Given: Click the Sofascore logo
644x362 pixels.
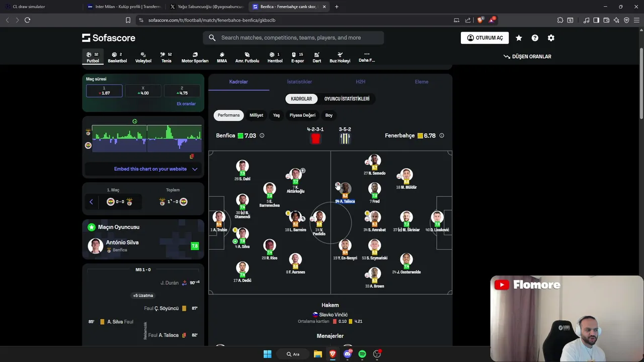Looking at the screenshot, I should (x=109, y=38).
